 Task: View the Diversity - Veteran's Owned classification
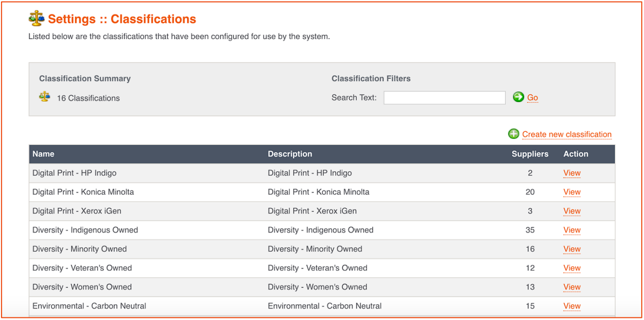coord(572,268)
